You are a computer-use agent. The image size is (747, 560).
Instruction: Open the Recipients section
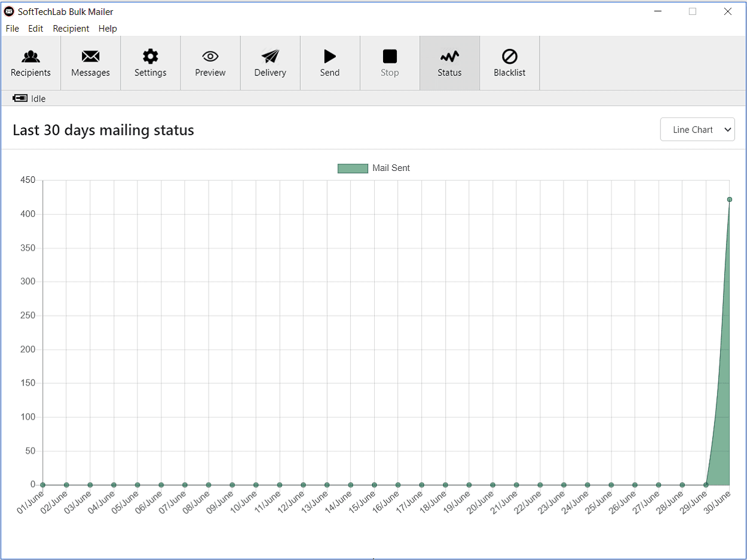[30, 63]
